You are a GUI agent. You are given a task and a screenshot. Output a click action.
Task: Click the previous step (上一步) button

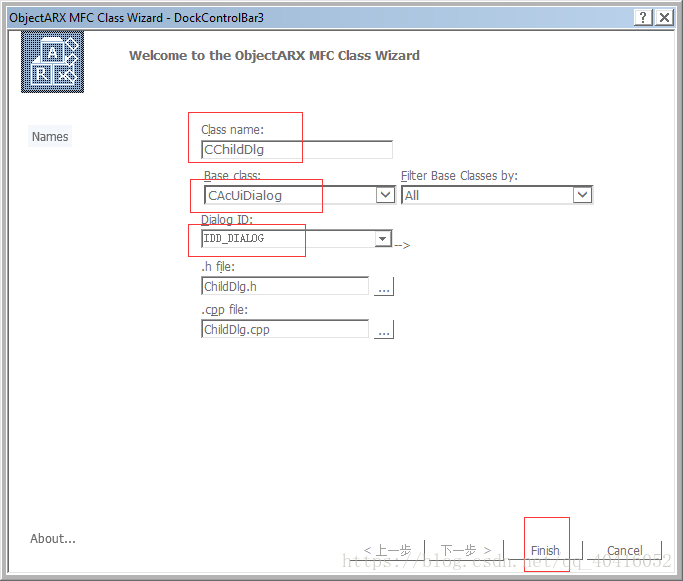point(387,551)
